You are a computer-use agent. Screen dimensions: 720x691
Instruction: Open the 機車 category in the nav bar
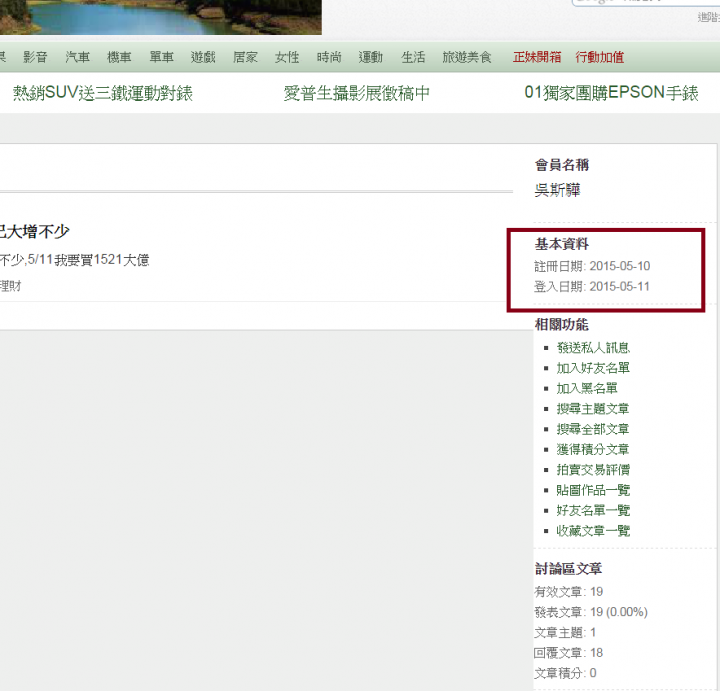[119, 57]
